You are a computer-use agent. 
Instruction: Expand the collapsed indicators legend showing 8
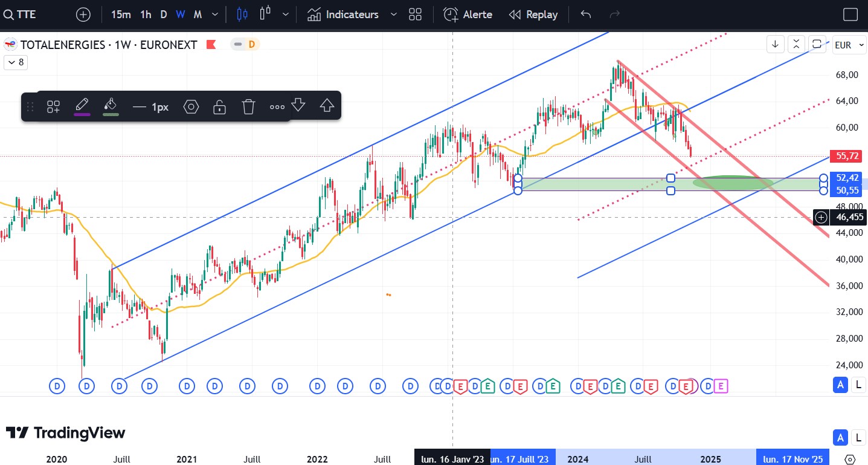point(14,62)
